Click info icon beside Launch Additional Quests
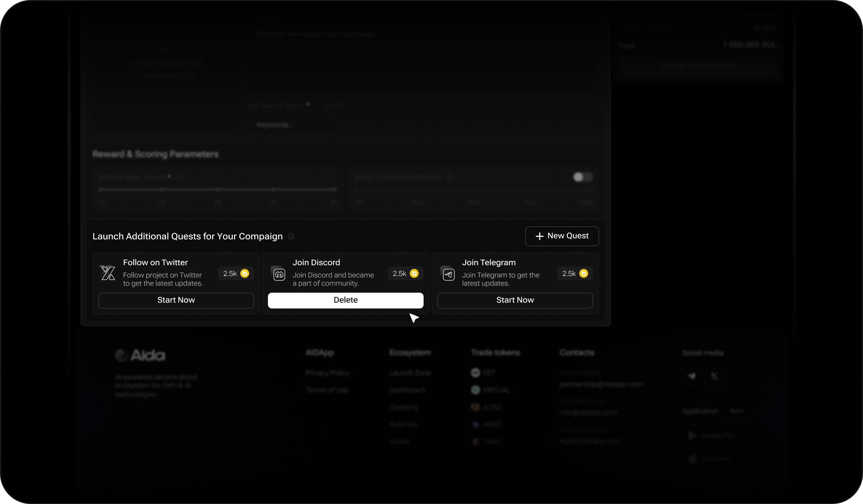Viewport: 863px width, 504px height. pyautogui.click(x=291, y=236)
